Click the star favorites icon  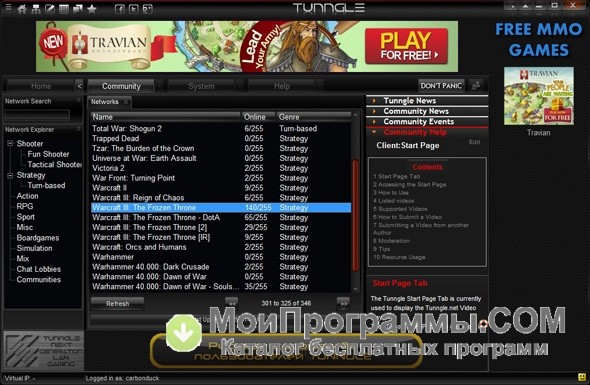(x=92, y=9)
